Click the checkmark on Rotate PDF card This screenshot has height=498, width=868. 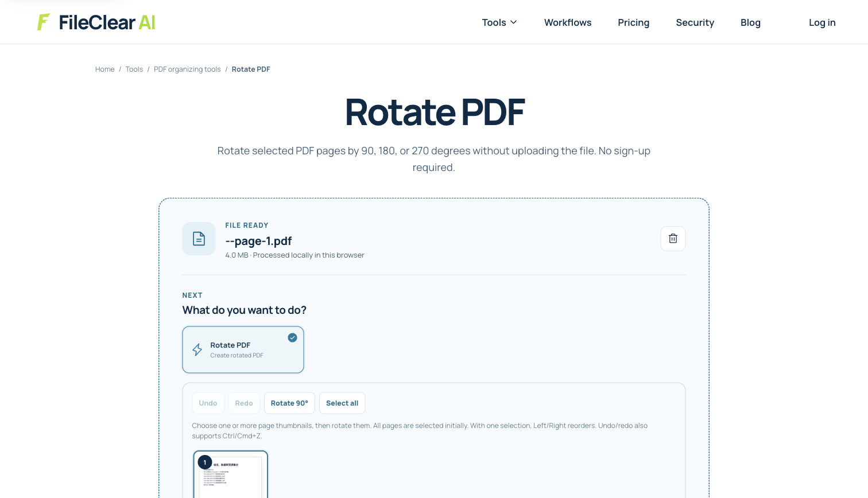tap(292, 337)
